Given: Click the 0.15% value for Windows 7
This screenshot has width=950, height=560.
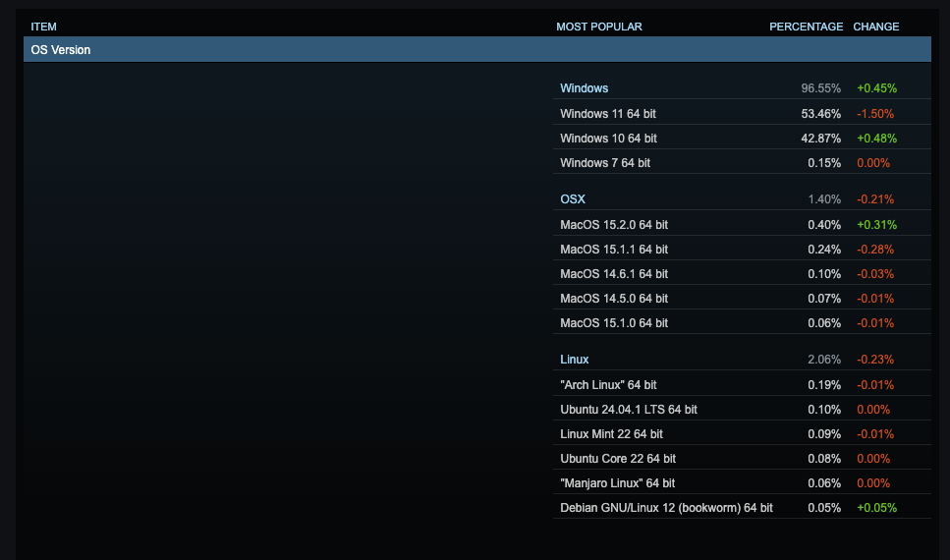Looking at the screenshot, I should [x=824, y=163].
